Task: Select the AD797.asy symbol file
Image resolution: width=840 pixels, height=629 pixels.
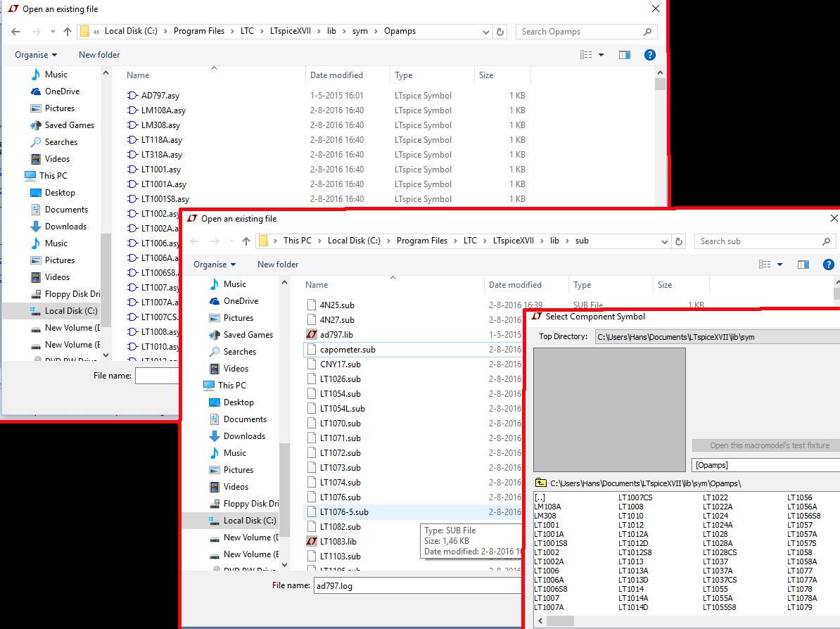Action: pyautogui.click(x=160, y=96)
